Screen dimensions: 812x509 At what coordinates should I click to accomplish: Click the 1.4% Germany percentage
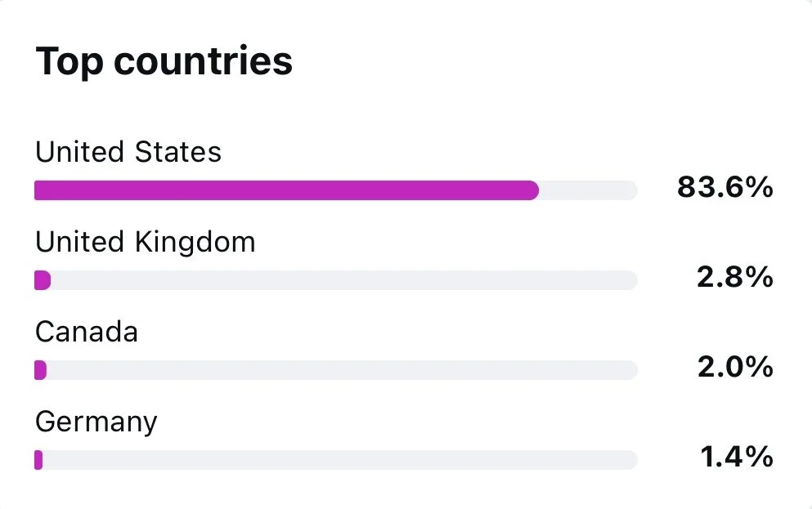pyautogui.click(x=737, y=457)
